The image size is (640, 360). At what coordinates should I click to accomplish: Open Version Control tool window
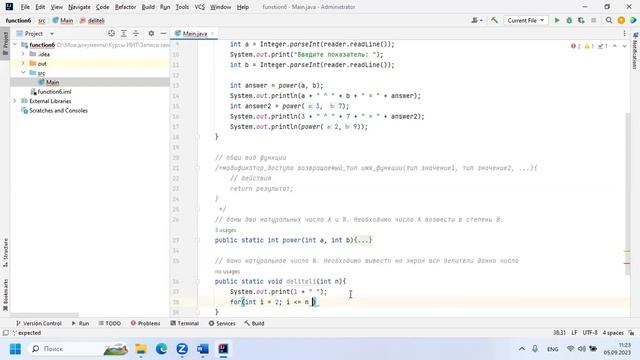click(38, 323)
